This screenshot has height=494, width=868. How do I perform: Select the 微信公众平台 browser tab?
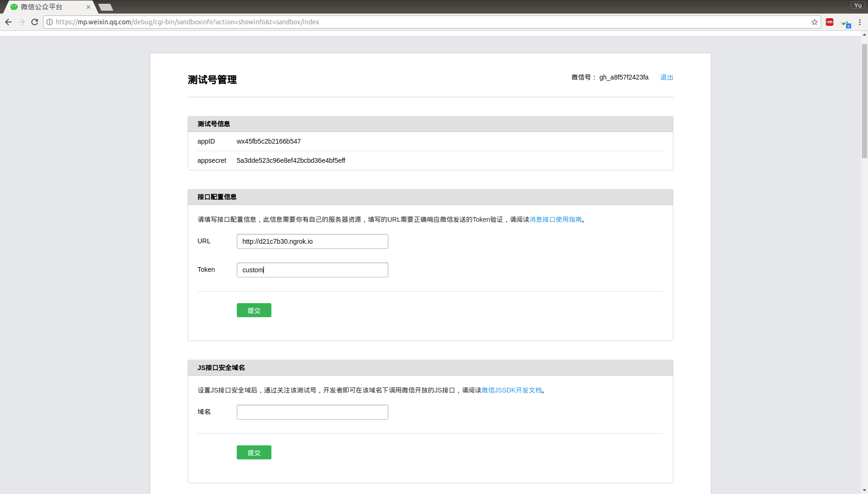(x=47, y=7)
